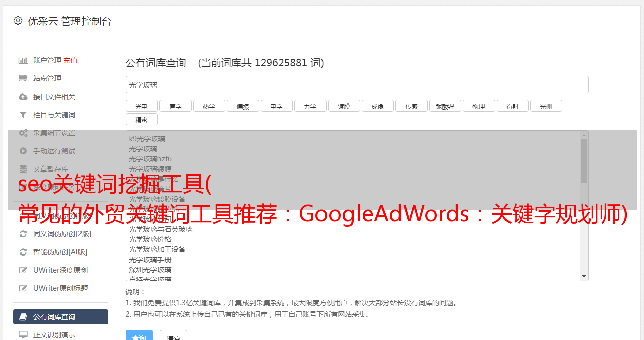Click the results list scrollbar thumb

click(584, 161)
